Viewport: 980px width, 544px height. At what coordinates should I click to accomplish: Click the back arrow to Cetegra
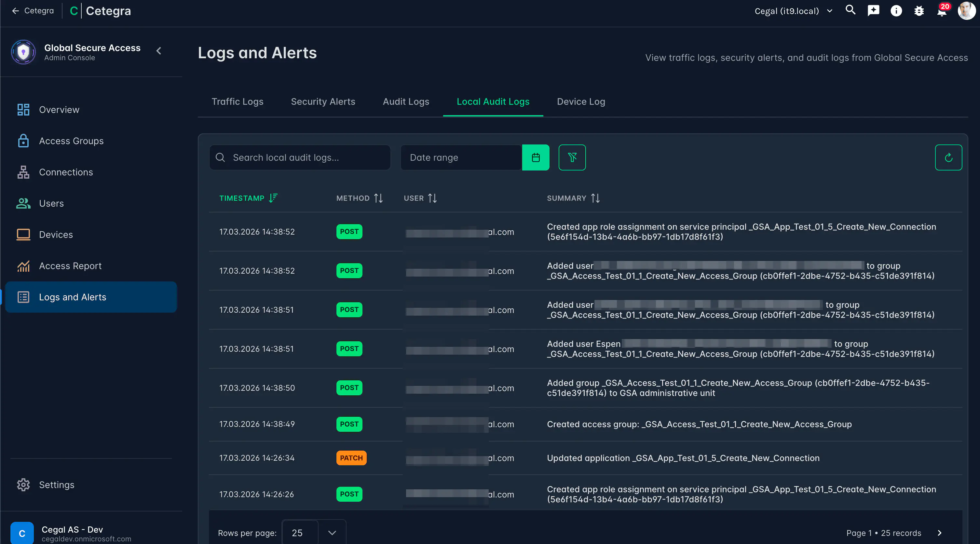click(x=32, y=11)
